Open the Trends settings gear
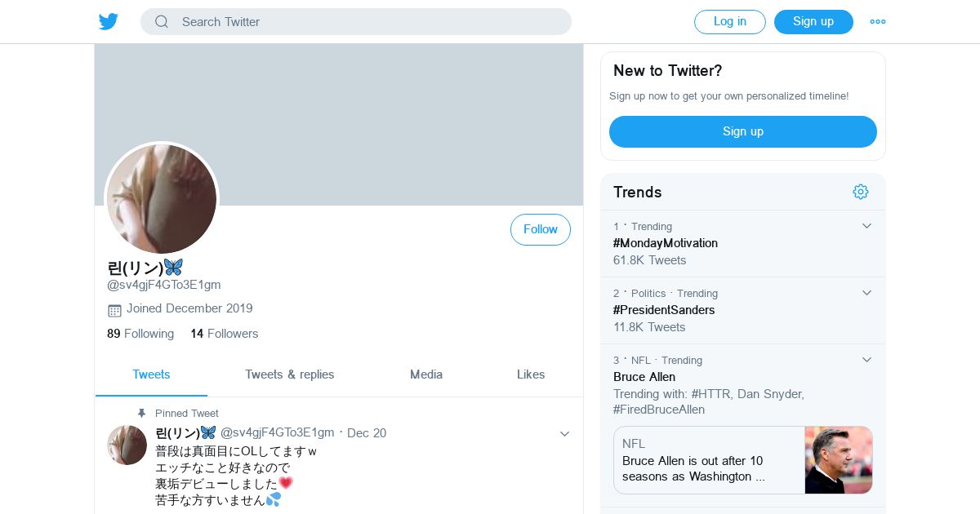The width and height of the screenshot is (980, 514). [x=861, y=192]
